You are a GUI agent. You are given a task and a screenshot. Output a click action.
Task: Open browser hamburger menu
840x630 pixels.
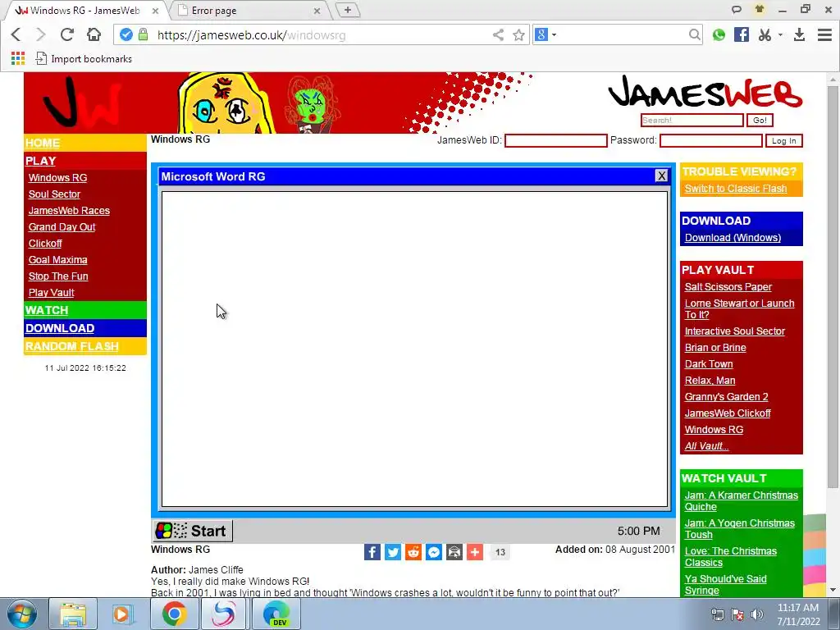point(824,34)
